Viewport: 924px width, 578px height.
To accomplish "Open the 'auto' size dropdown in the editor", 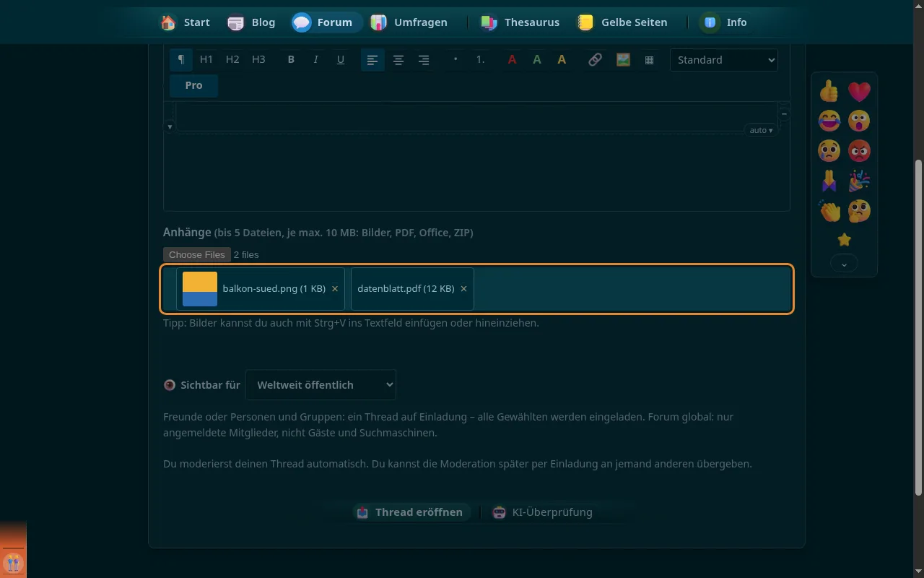I will [x=761, y=130].
